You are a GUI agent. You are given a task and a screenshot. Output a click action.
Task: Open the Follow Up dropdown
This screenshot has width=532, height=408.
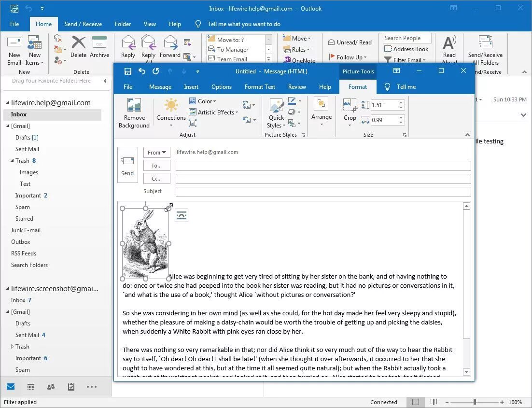(348, 57)
